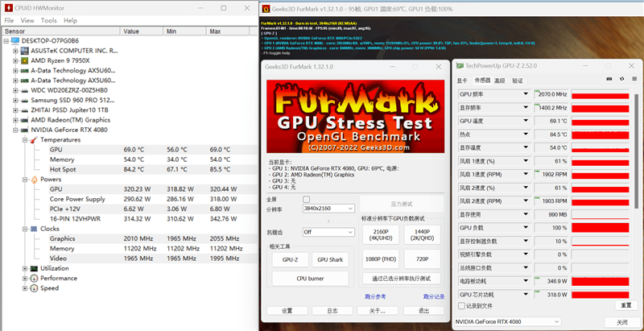The width and height of the screenshot is (644, 331).
Task: Open the GPU 频率 sensor dropdown arrow
Action: tap(526, 94)
